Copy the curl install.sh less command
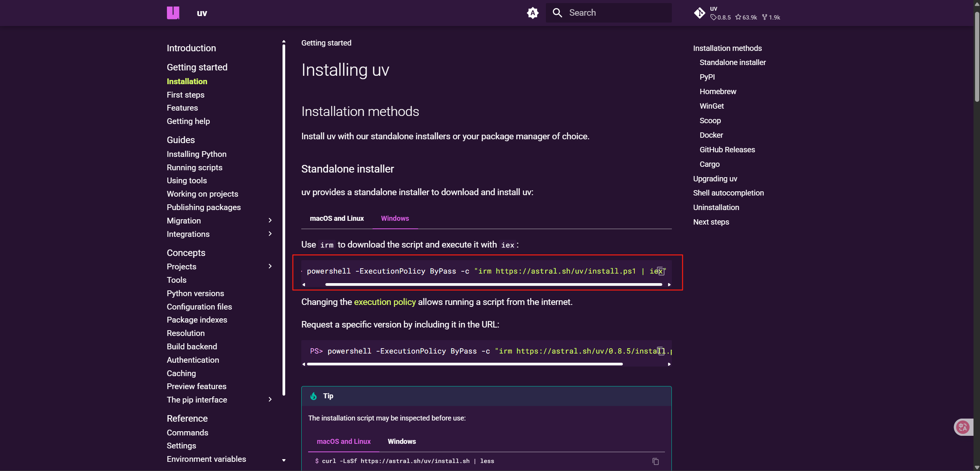The image size is (980, 471). 655,461
